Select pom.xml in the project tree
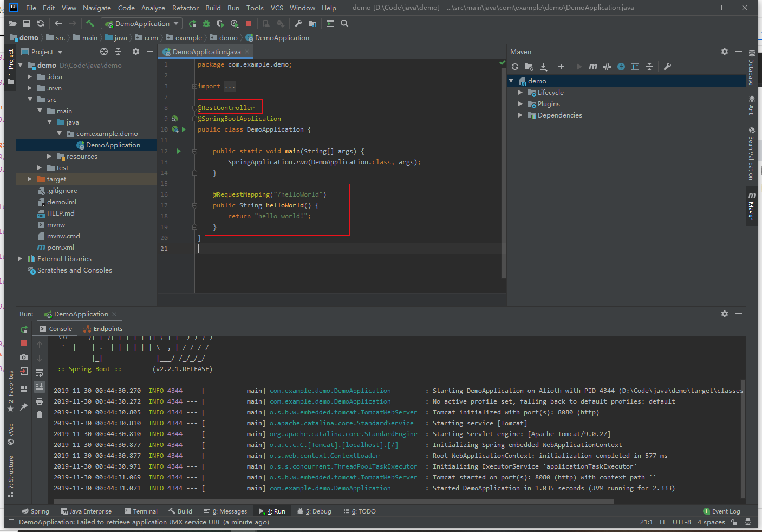This screenshot has width=762, height=532. click(x=60, y=248)
